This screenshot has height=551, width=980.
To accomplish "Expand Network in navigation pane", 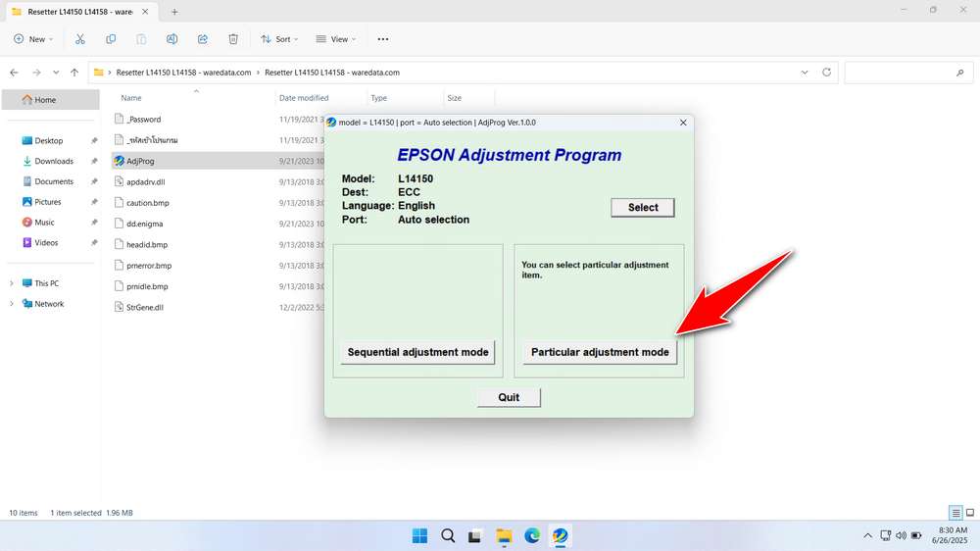I will click(x=11, y=304).
